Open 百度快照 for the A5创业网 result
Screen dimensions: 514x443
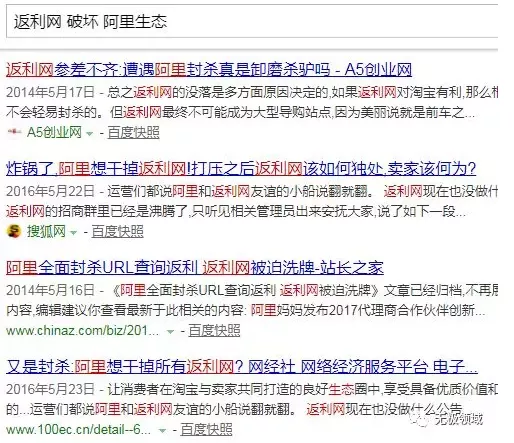[133, 132]
